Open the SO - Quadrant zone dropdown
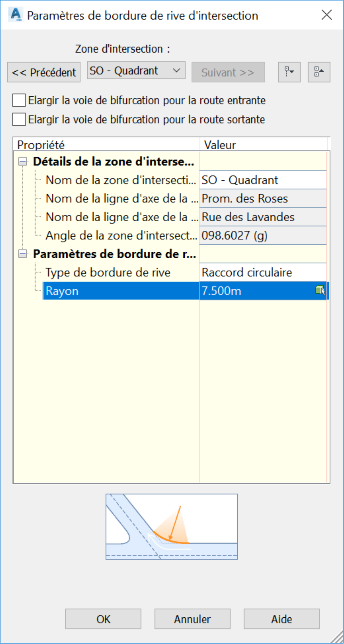This screenshot has width=344, height=644. point(136,70)
